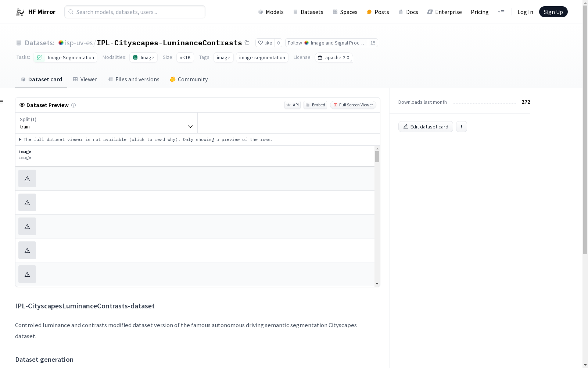Go to Models in top navigation
The image size is (588, 368).
271,12
